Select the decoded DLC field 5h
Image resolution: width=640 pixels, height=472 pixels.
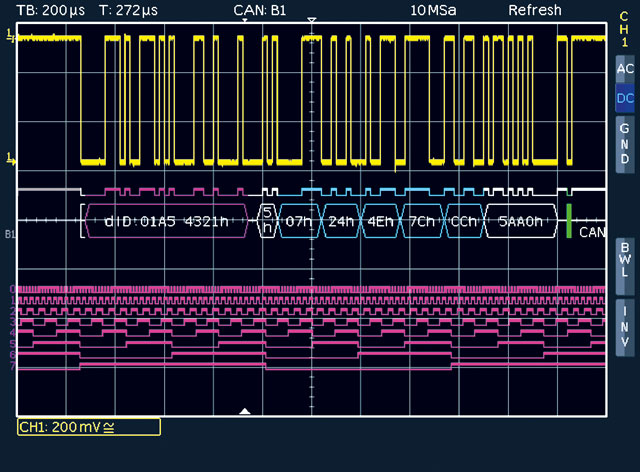(x=267, y=221)
